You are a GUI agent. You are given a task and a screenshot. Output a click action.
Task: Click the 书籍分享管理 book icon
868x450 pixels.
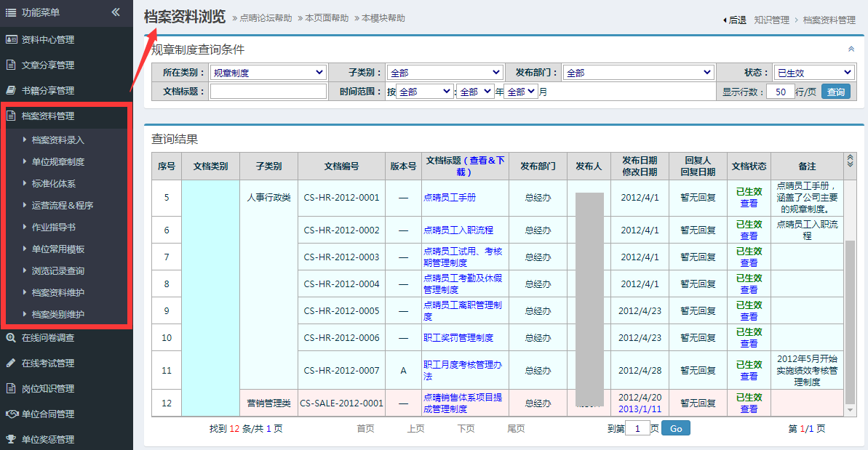pos(11,90)
